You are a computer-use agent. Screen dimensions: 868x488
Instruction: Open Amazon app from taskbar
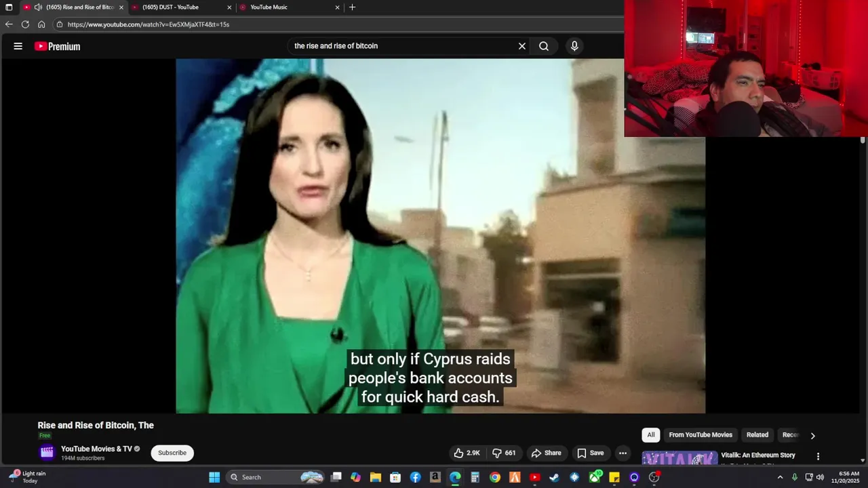(x=435, y=477)
